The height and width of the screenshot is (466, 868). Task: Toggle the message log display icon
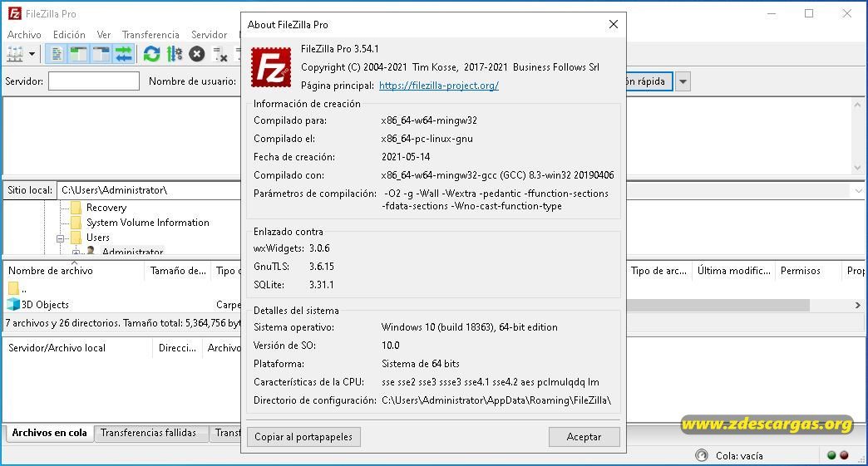coord(56,54)
